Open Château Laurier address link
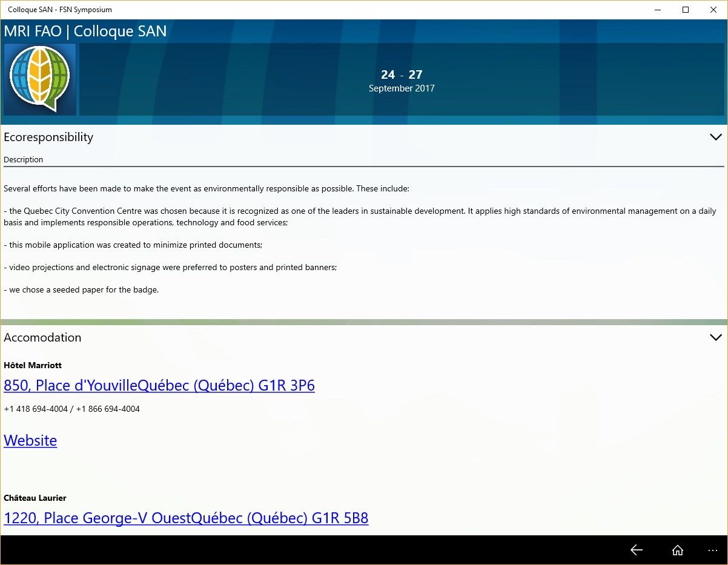Screen dimensions: 728x565 [x=186, y=518]
